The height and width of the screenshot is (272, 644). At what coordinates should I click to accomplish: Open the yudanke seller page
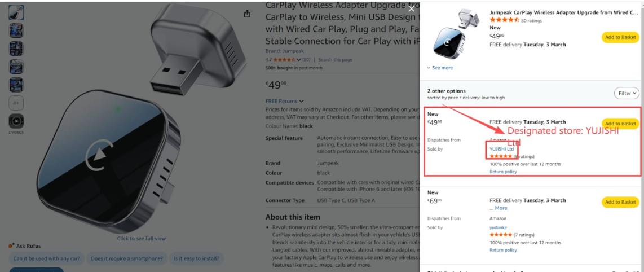click(499, 227)
